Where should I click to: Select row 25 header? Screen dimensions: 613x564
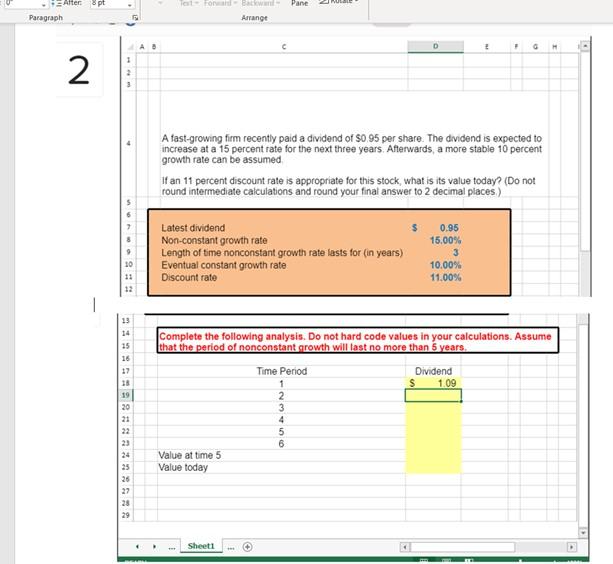point(125,467)
